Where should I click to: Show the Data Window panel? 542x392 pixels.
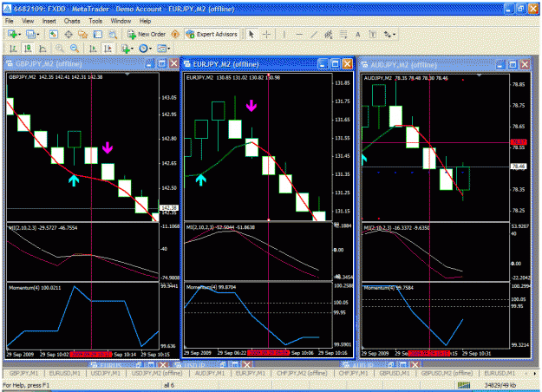(69, 34)
